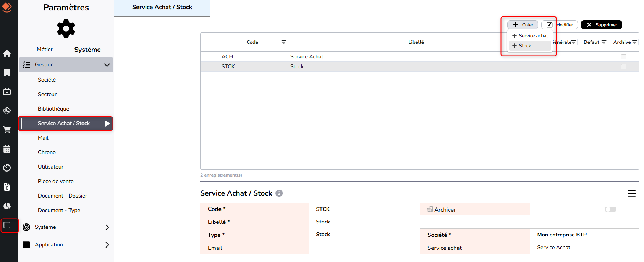Click the Générale column filter icon
The width and height of the screenshot is (644, 262).
click(573, 42)
